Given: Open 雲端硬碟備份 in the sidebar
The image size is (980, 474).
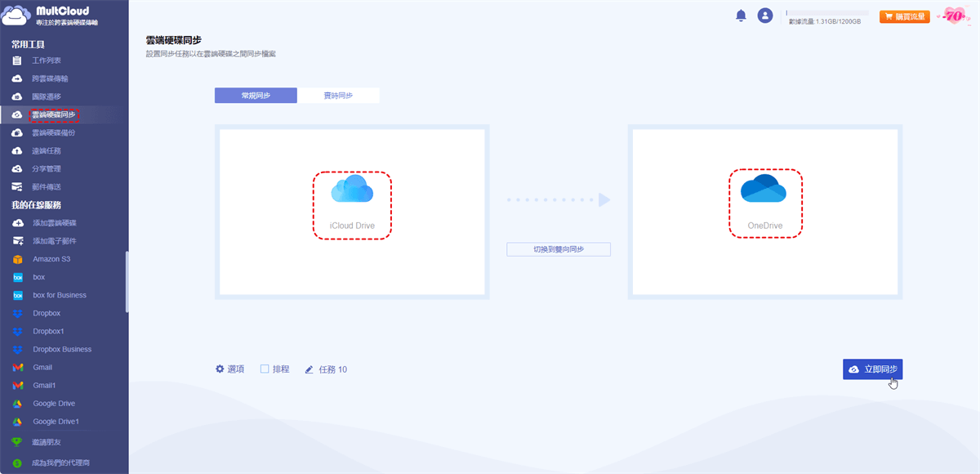Looking at the screenshot, I should (54, 132).
